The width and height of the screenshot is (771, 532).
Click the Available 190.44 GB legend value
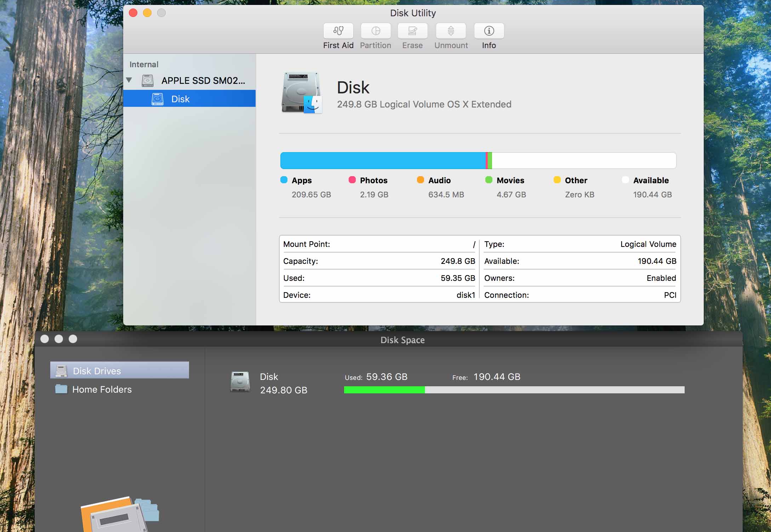652,195
